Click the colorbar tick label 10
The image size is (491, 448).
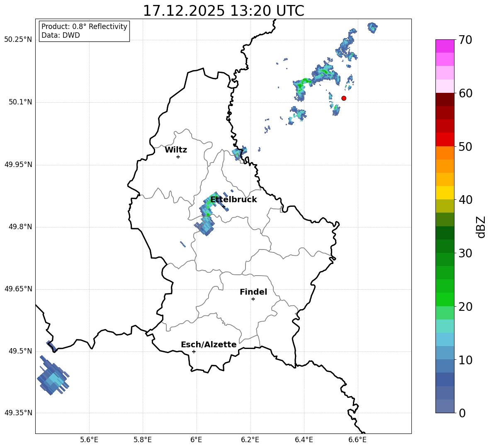pyautogui.click(x=465, y=360)
